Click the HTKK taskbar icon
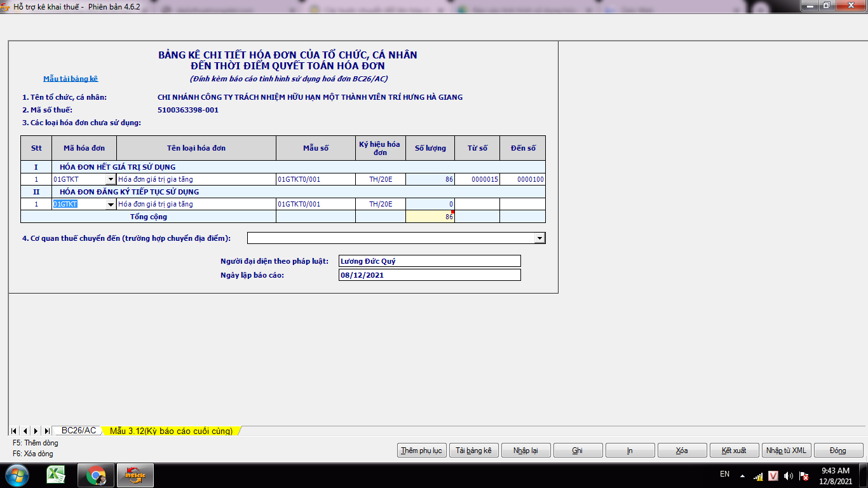Image resolution: width=868 pixels, height=488 pixels. pyautogui.click(x=135, y=475)
